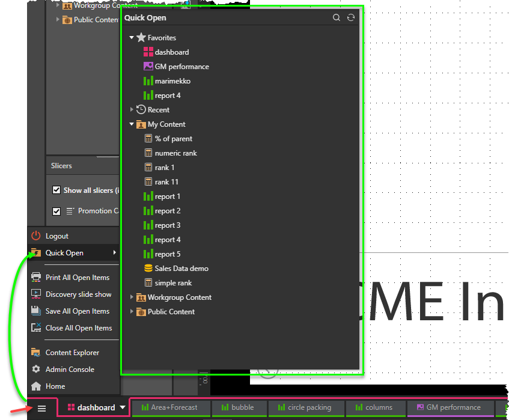Click the search icon in Quick Open

pyautogui.click(x=337, y=18)
